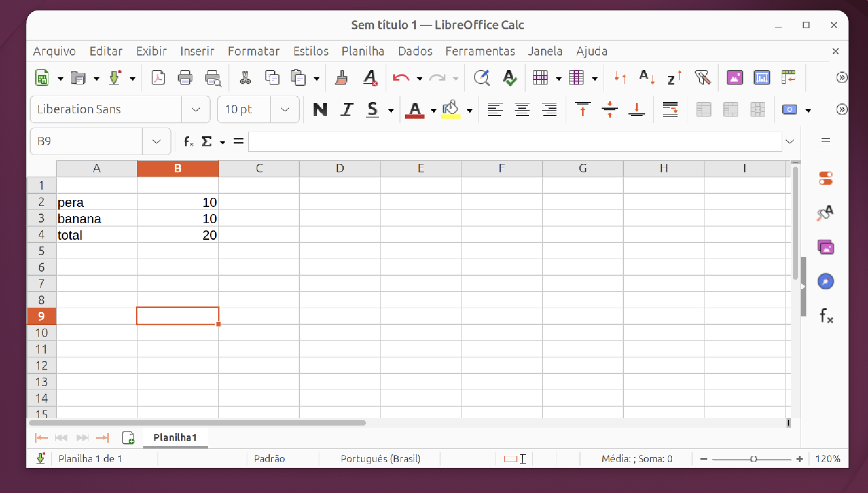The image size is (868, 493).
Task: Open background color dropdown arrow
Action: (470, 111)
